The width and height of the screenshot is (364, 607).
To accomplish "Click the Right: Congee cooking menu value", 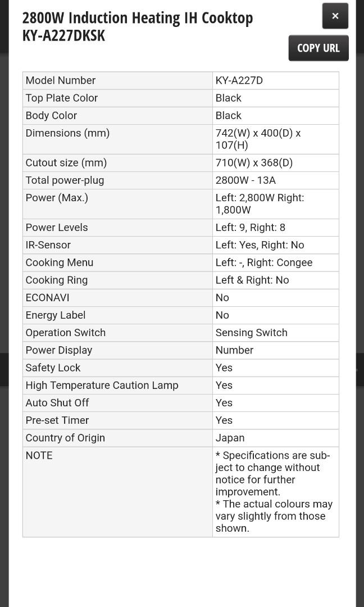I will point(264,262).
